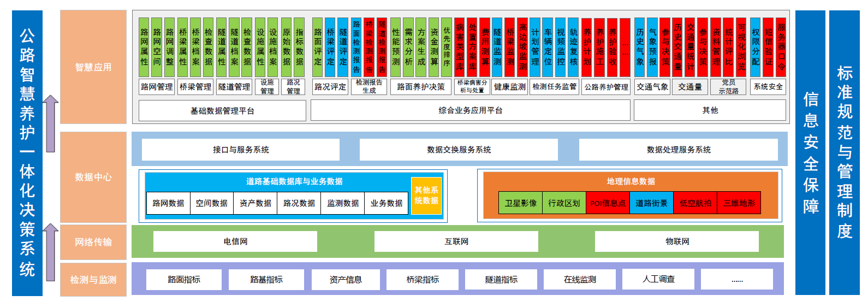Select the 系统安全 module box
This screenshot has width=868, height=307.
tap(768, 87)
